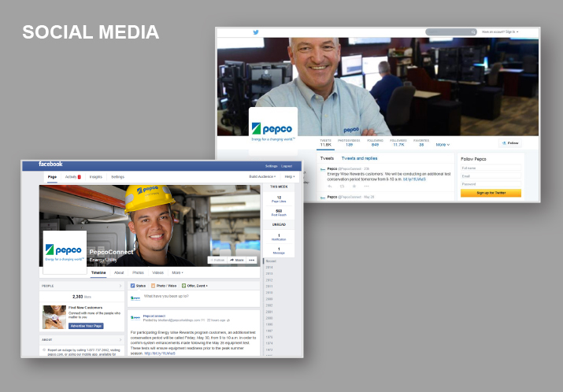Open the Twitter 'Have an account? Sign in' dropdown

pyautogui.click(x=500, y=32)
